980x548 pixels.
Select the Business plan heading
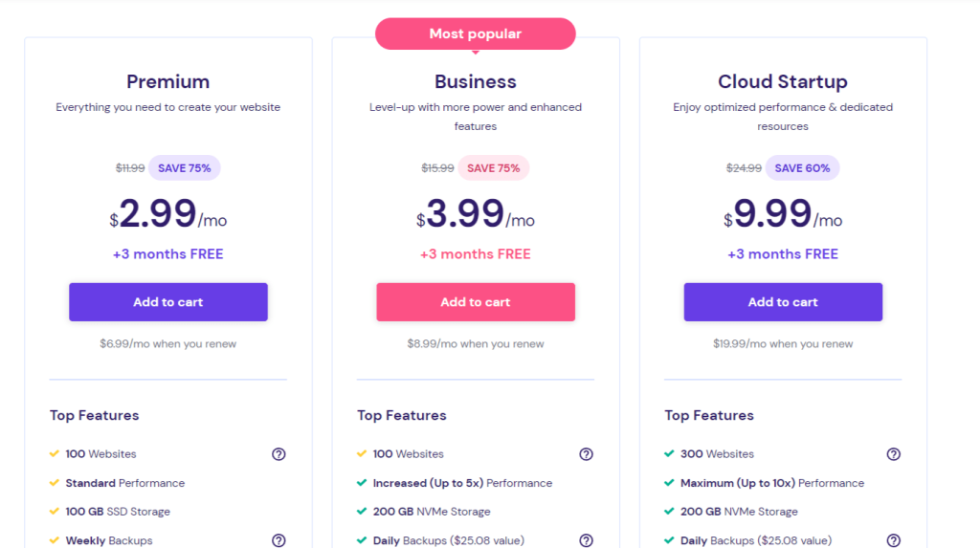tap(476, 82)
